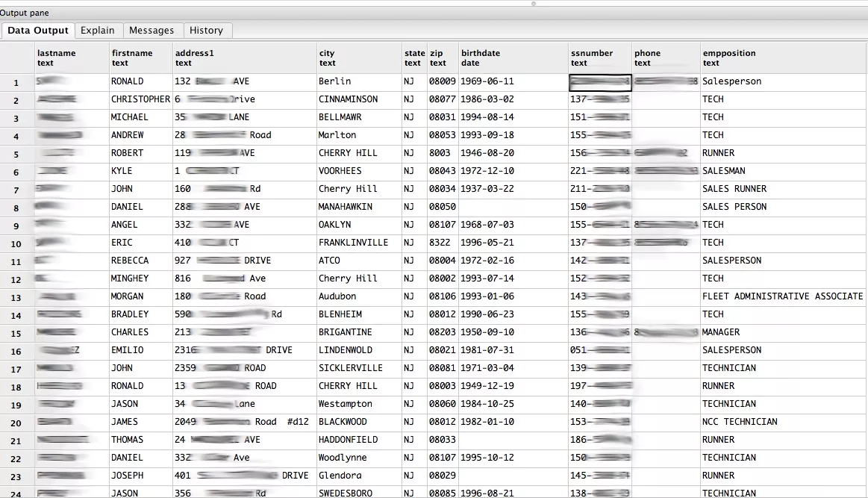Select the firstname column header
This screenshot has width=868, height=498.
pyautogui.click(x=141, y=57)
